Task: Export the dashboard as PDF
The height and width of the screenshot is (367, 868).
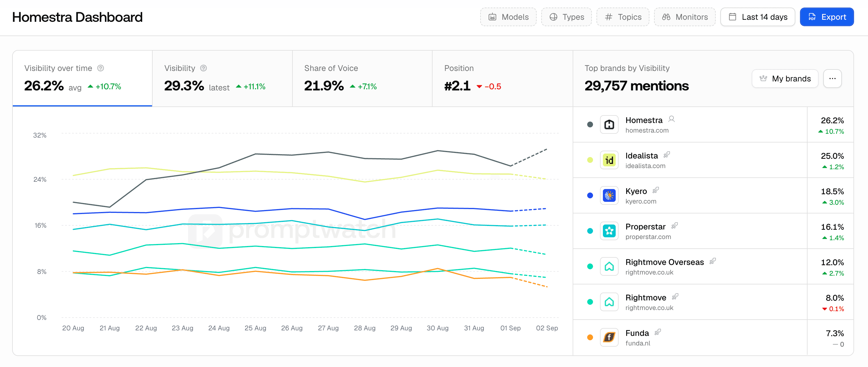Action: pos(826,17)
